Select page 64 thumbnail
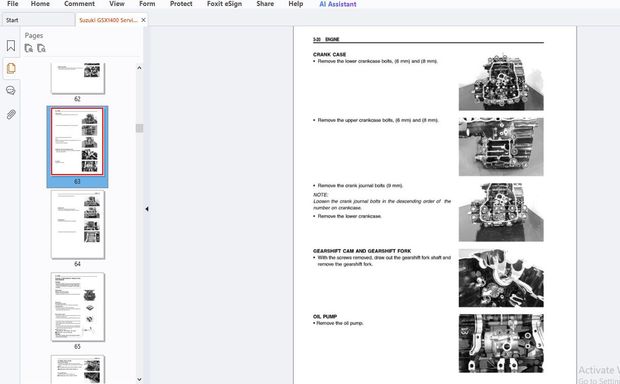 (78, 225)
